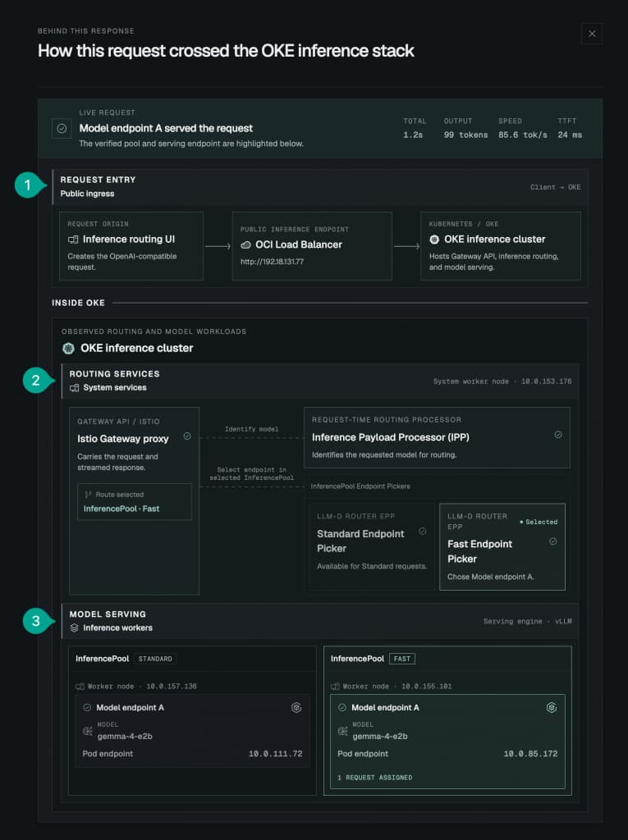Click the System services icon
Image resolution: width=628 pixels, height=840 pixels.
pyautogui.click(x=74, y=388)
